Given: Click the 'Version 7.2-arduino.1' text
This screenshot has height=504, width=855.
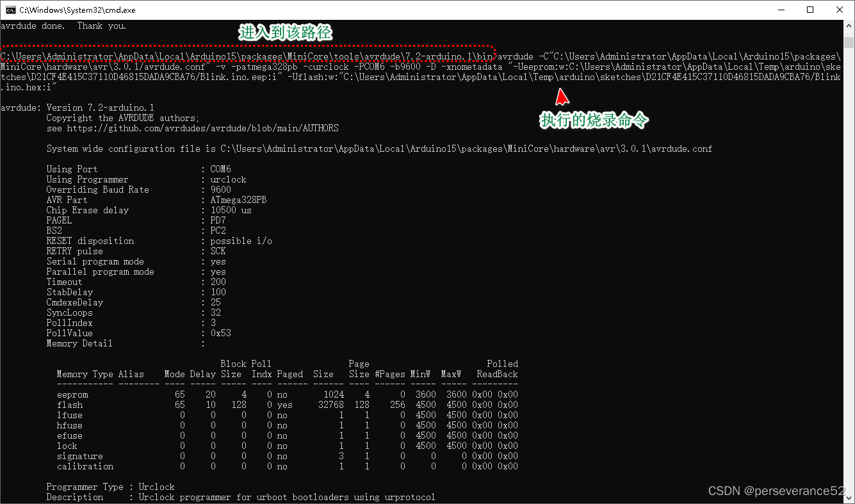Looking at the screenshot, I should click(100, 108).
